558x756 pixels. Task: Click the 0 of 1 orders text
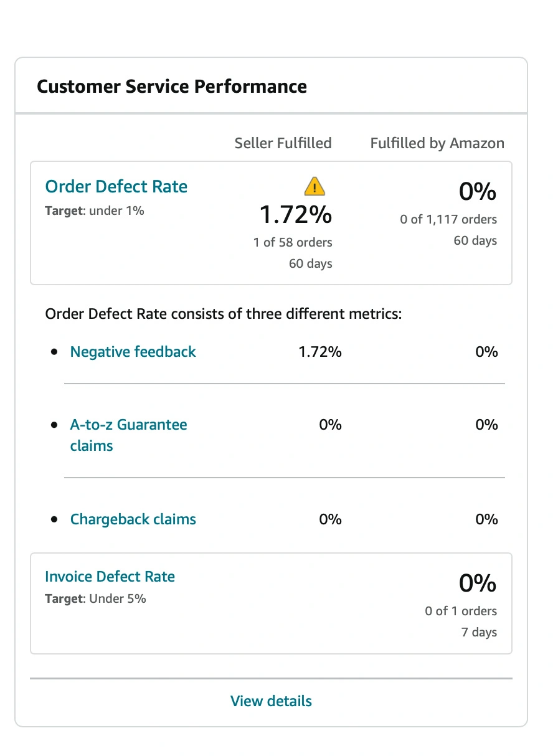click(x=461, y=611)
